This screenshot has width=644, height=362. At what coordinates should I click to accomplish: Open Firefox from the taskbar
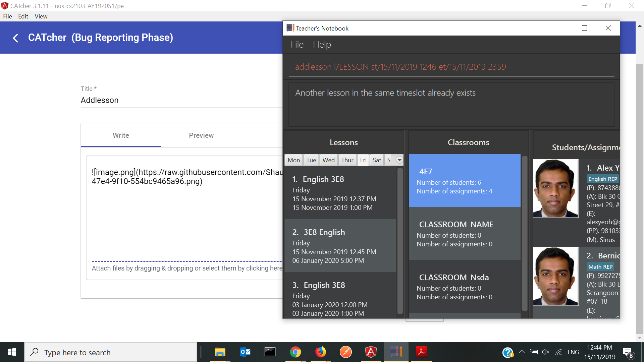pos(320,352)
